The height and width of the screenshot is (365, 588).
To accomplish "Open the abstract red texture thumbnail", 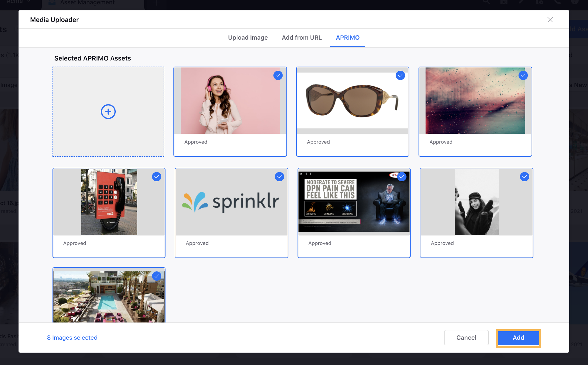I will coord(475,101).
